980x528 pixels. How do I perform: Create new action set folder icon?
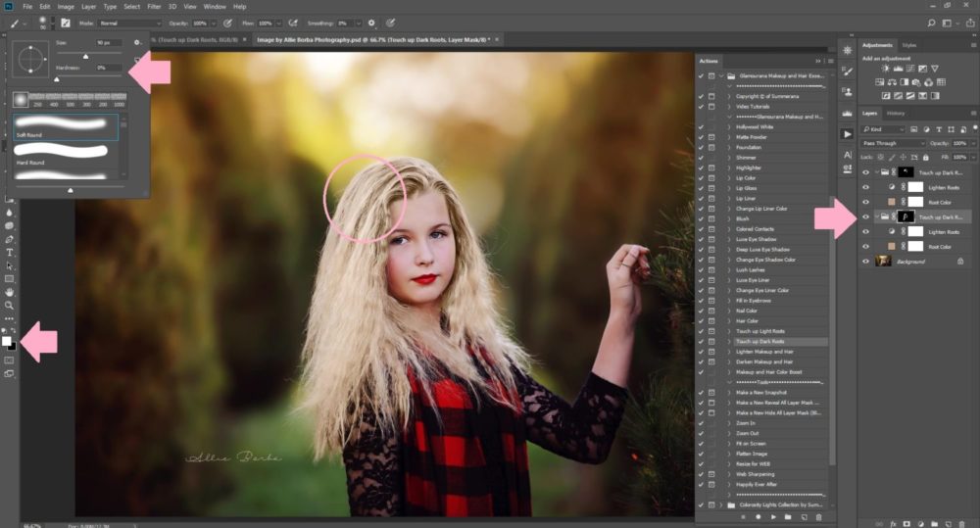tap(788, 517)
